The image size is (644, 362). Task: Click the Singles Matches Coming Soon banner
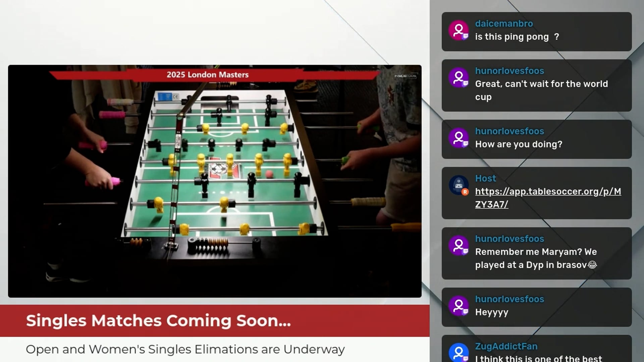click(158, 321)
